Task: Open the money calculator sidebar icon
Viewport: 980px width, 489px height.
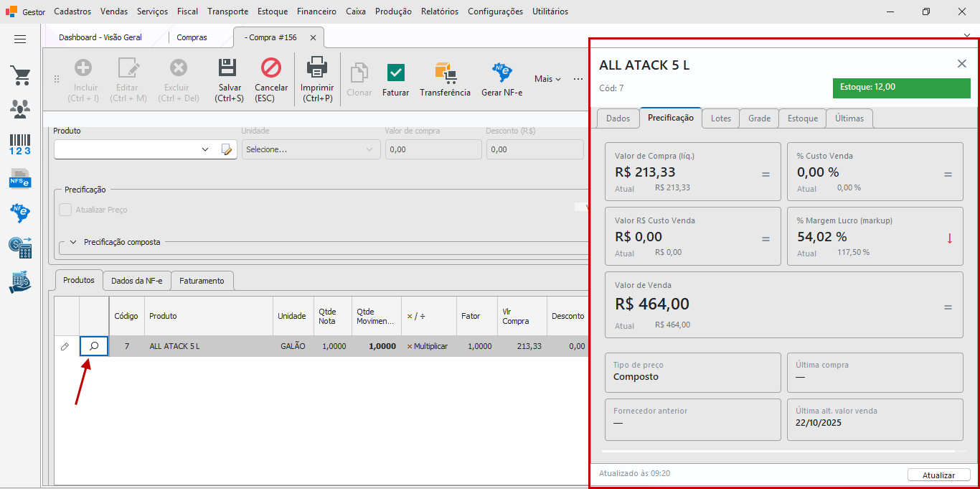Action: pyautogui.click(x=20, y=247)
